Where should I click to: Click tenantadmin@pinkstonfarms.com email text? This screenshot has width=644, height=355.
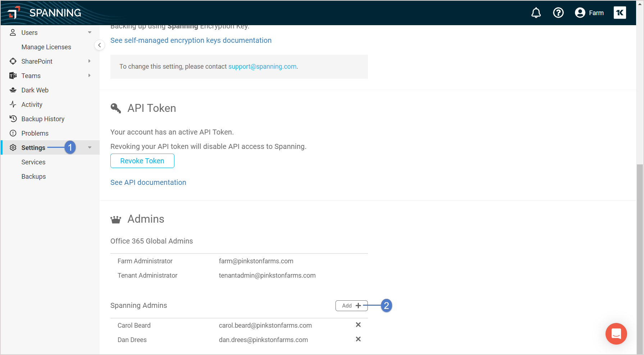click(267, 276)
